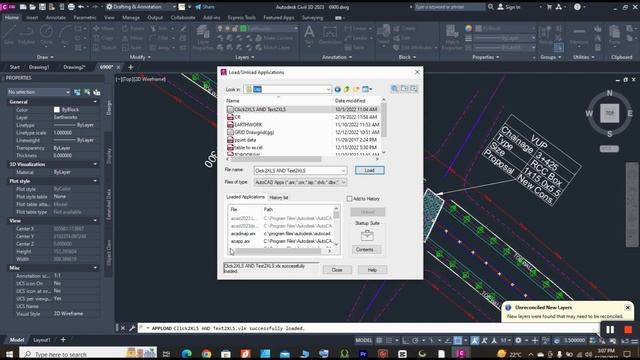Click the Save icon in quick access toolbar
The height and width of the screenshot is (360, 640).
42,7
